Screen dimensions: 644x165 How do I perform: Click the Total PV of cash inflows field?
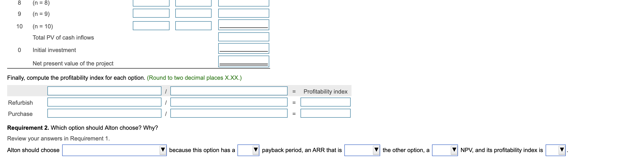click(x=243, y=37)
